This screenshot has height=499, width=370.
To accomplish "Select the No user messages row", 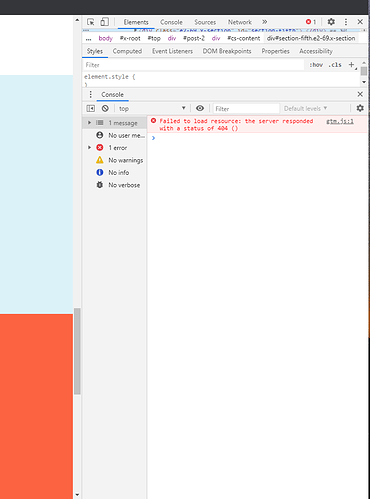I will [114, 135].
